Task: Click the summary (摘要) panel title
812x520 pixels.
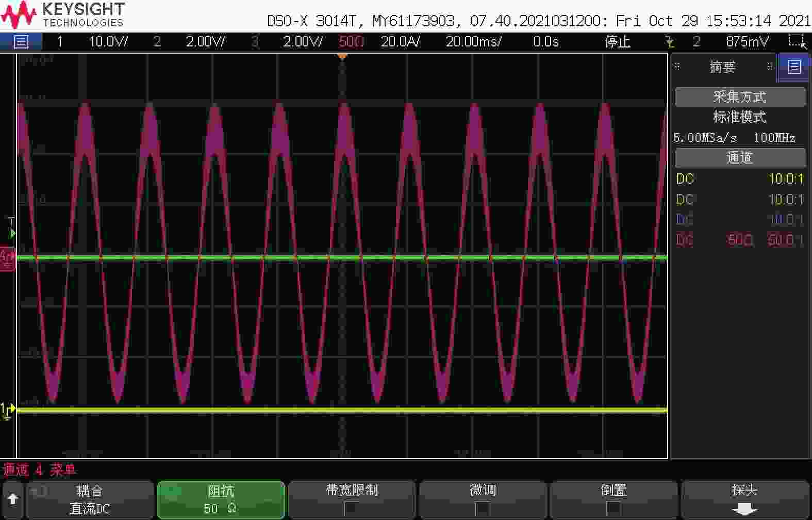Action: (722, 67)
